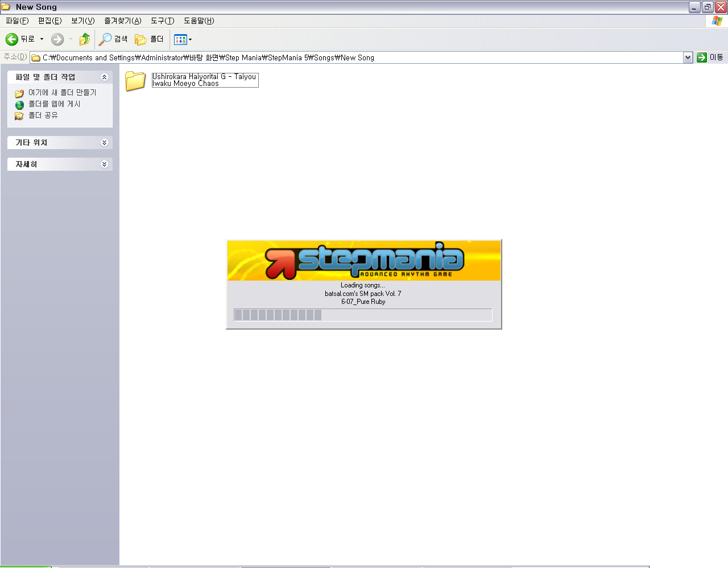728x568 pixels.
Task: Expand the address bar dropdown list
Action: (x=688, y=57)
